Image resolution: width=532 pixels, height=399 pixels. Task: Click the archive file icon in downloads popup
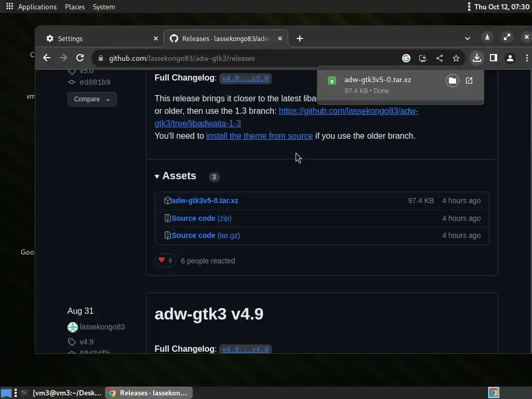(x=332, y=81)
